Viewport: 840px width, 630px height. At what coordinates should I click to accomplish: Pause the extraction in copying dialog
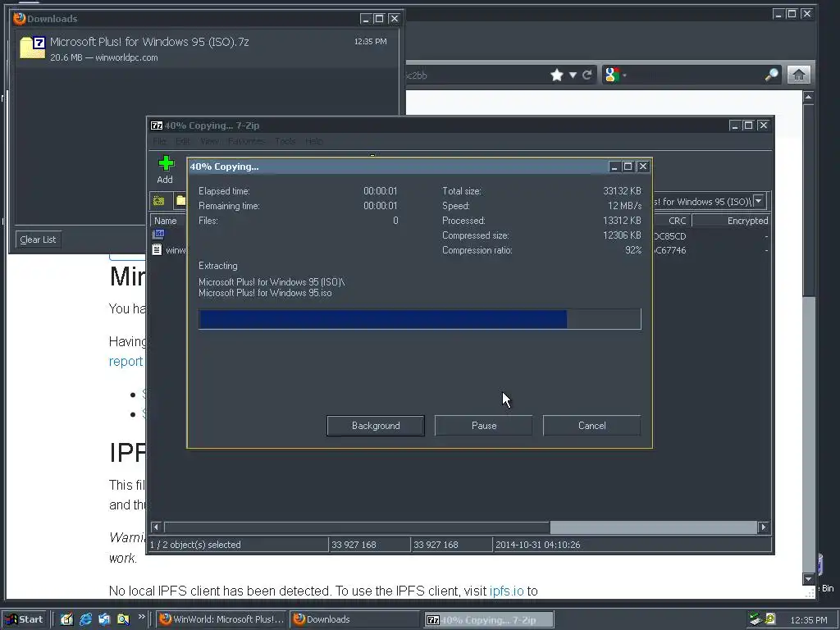pos(484,426)
